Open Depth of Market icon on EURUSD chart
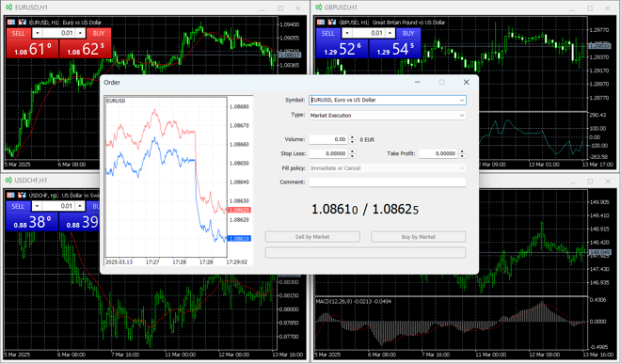The height and width of the screenshot is (364, 621). click(23, 23)
